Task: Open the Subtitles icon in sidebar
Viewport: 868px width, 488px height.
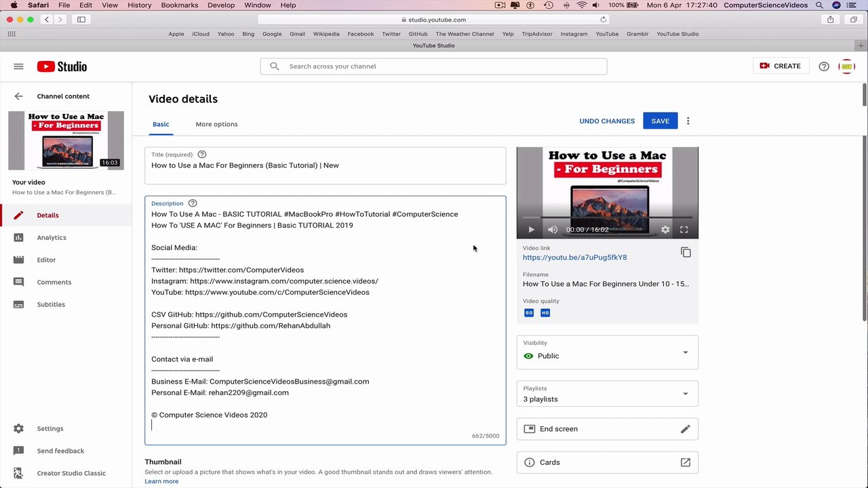Action: [x=18, y=304]
